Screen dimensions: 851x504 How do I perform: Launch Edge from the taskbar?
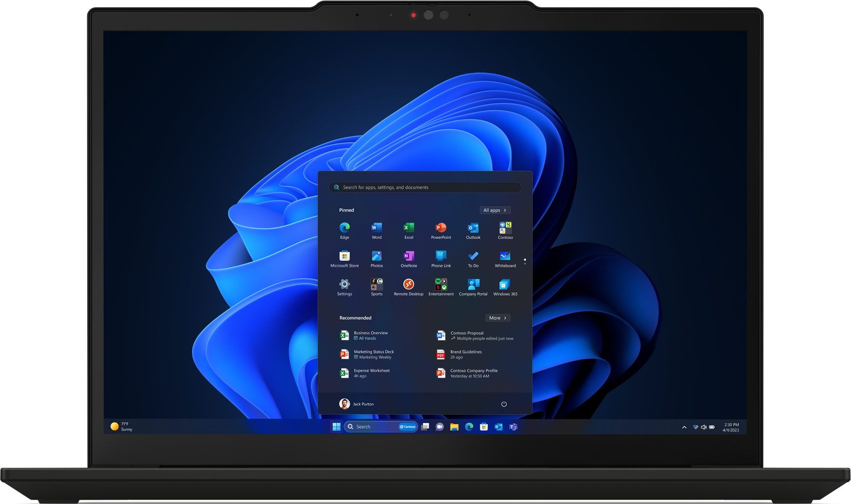coord(469,427)
